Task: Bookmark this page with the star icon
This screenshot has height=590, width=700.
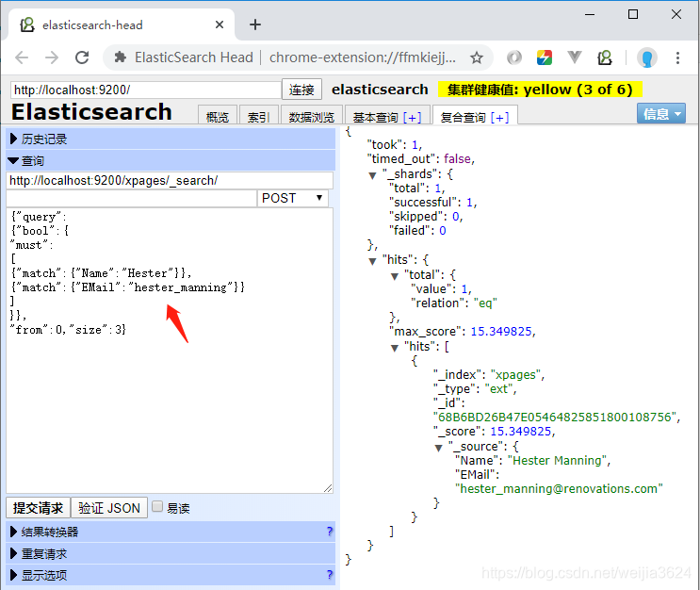Action: click(477, 57)
